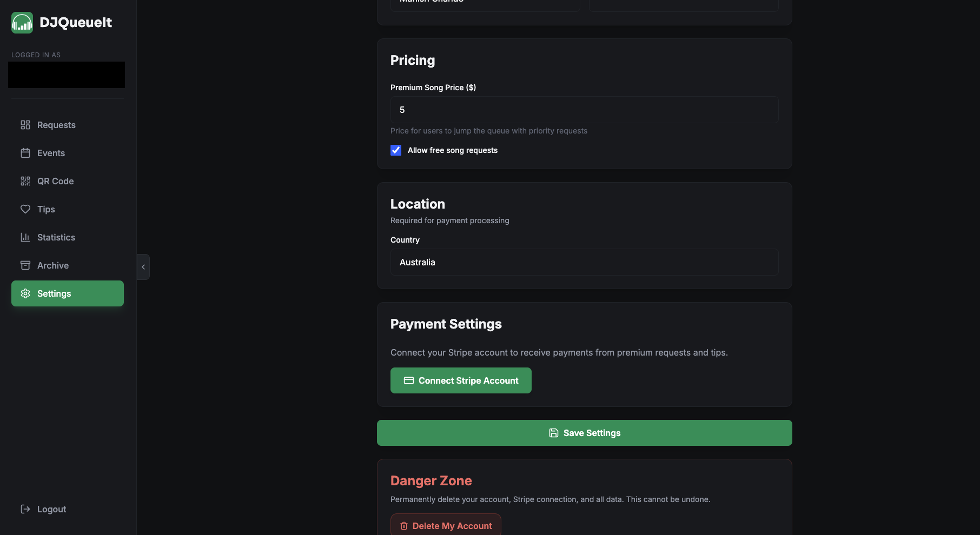Open the Tips page link
This screenshot has width=980, height=535.
tap(46, 209)
